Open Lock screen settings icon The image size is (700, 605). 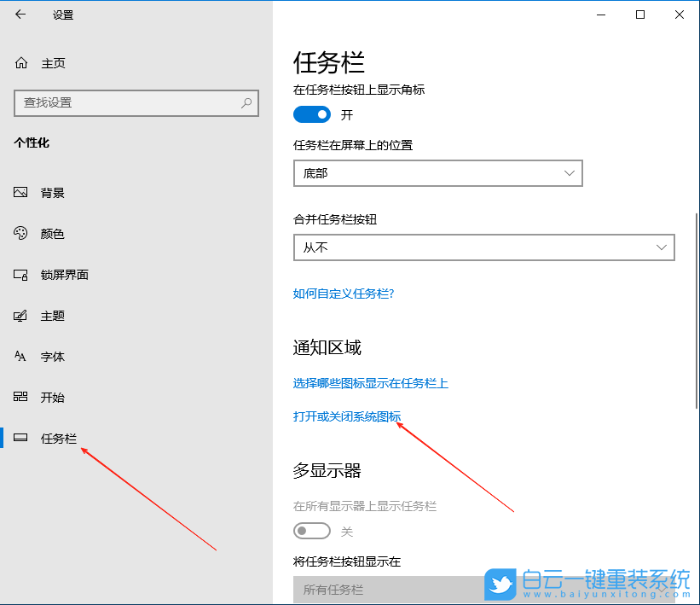point(21,274)
